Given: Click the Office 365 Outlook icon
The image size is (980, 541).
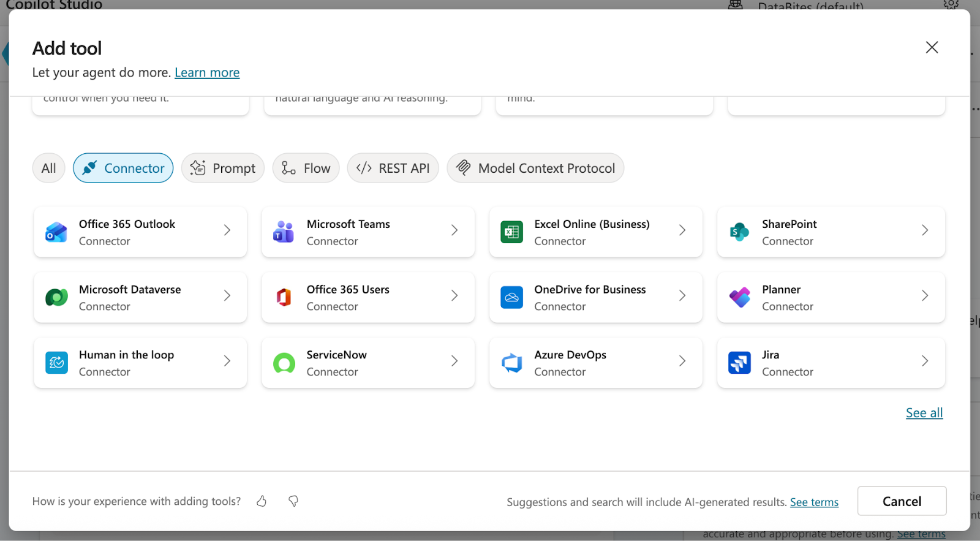Looking at the screenshot, I should tap(56, 232).
